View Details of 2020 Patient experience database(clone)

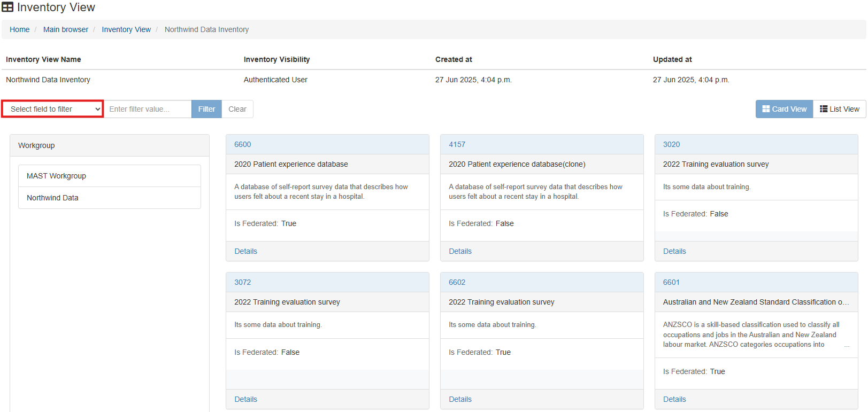(460, 251)
